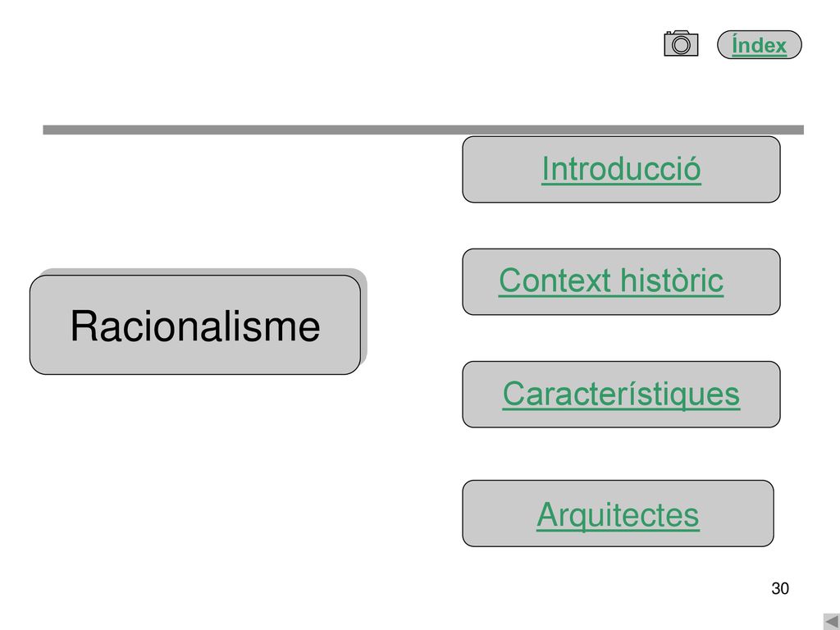This screenshot has height=630, width=840.
Task: Click the previous-slide triangle arrow in the corner
Action: click(832, 622)
